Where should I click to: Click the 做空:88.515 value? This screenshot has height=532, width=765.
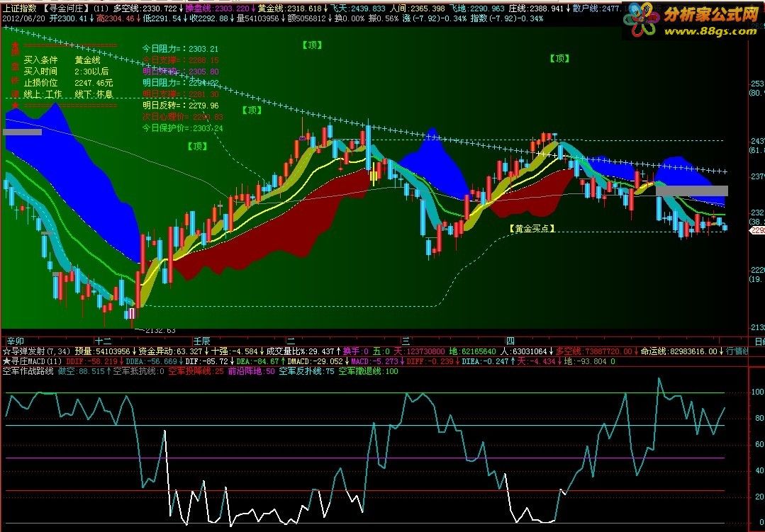pyautogui.click(x=82, y=372)
